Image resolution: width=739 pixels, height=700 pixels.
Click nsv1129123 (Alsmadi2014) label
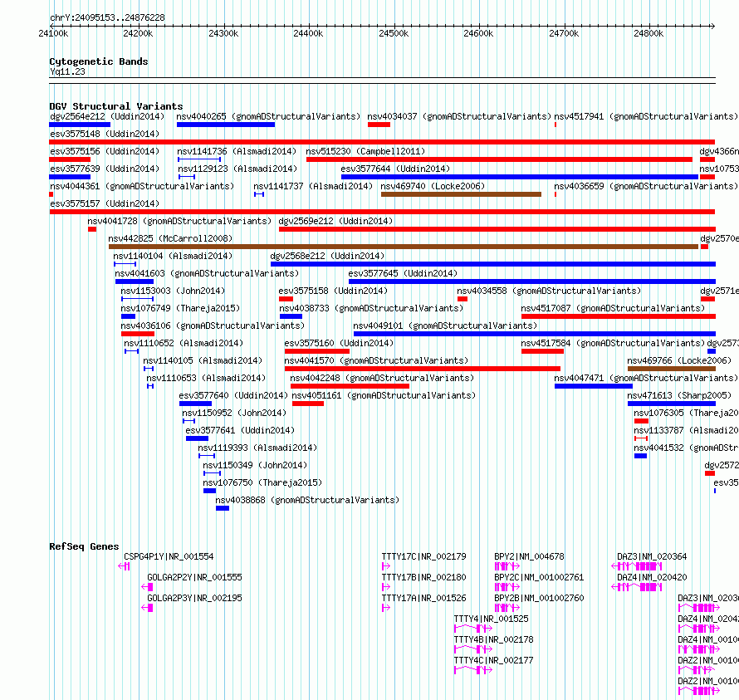(237, 169)
